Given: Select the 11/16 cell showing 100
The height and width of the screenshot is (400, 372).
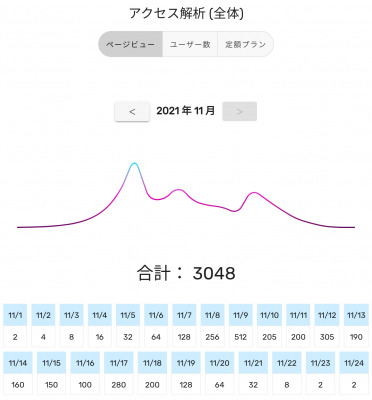Looking at the screenshot, I should coord(85,374).
